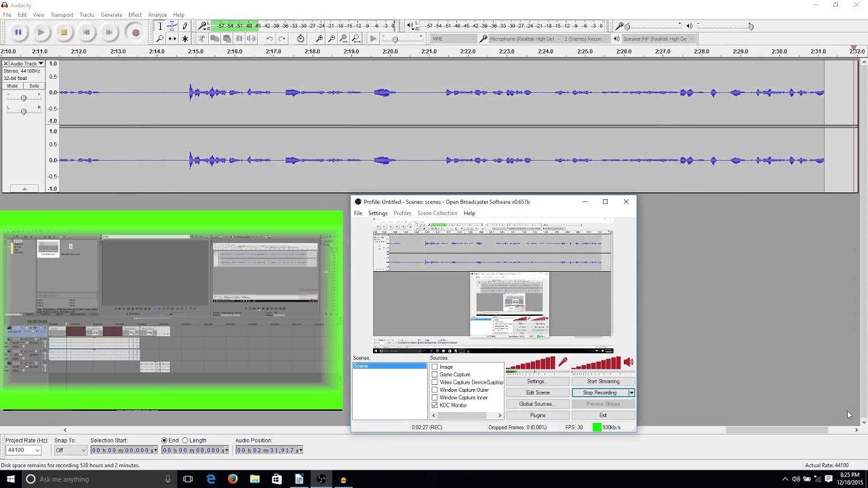Enable the Window Capture Inner checkbox
This screenshot has height=488, width=868.
[x=435, y=398]
